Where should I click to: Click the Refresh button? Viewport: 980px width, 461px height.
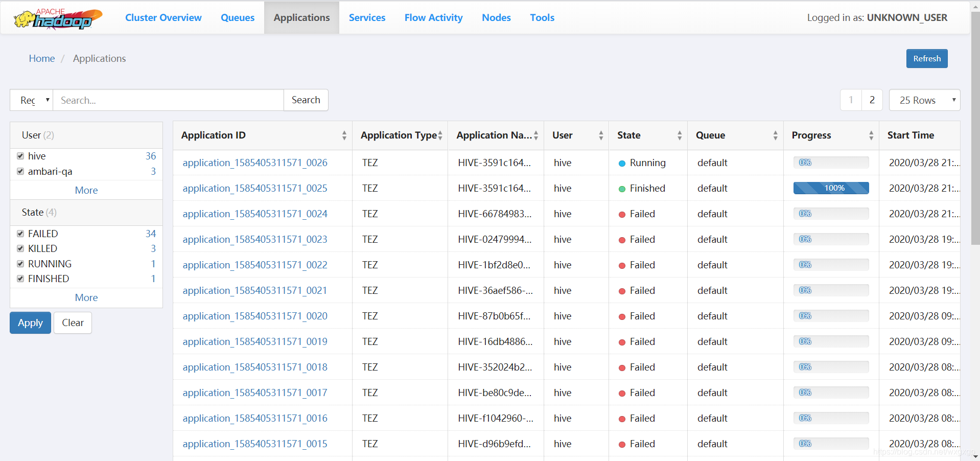tap(927, 59)
